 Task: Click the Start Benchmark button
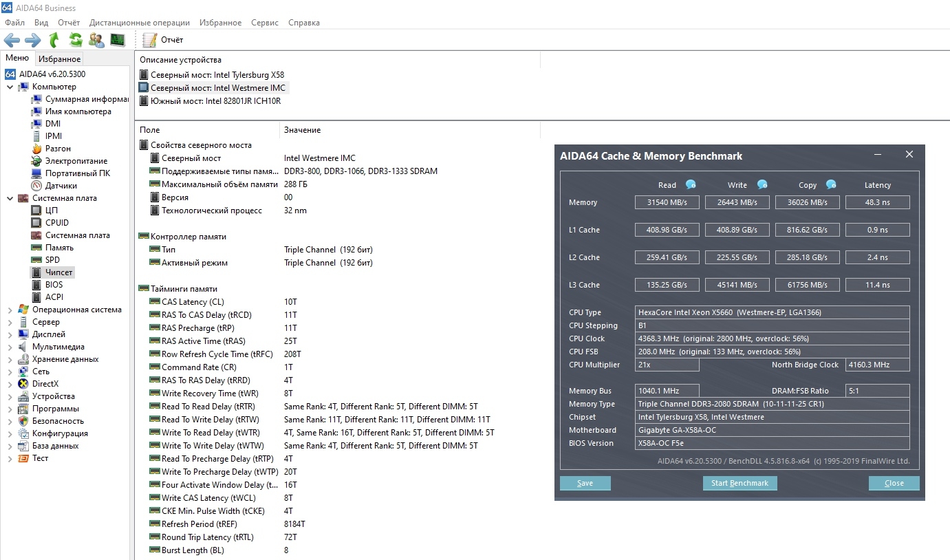tap(740, 483)
